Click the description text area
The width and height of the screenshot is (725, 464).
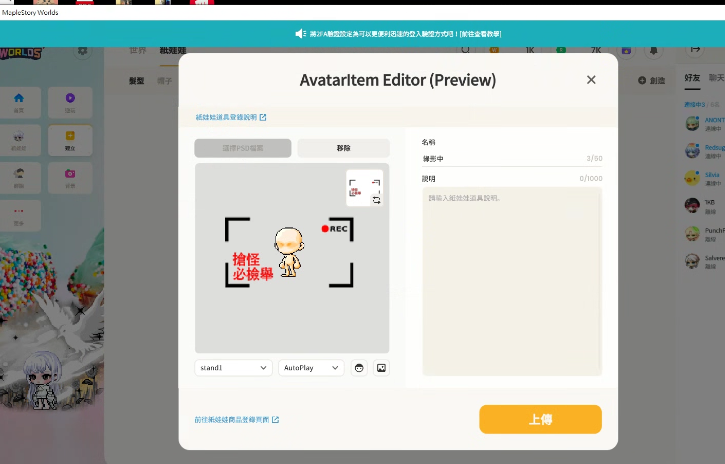click(512, 281)
